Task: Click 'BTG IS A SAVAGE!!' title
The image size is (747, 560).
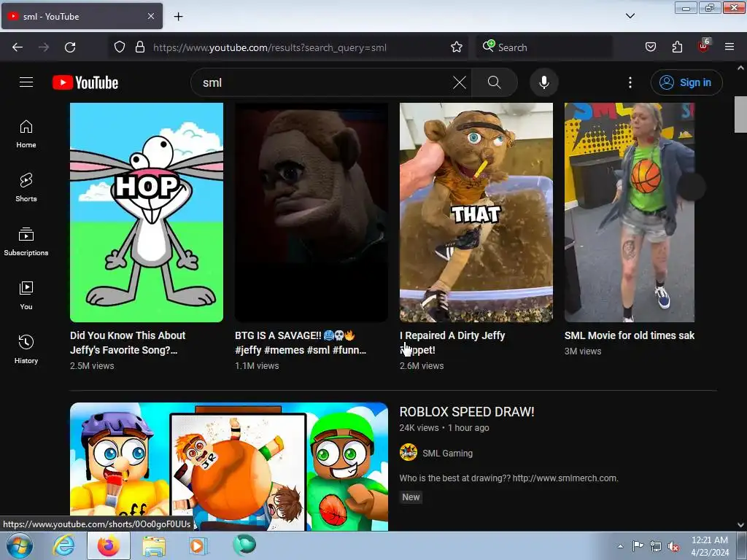Action: 300,343
